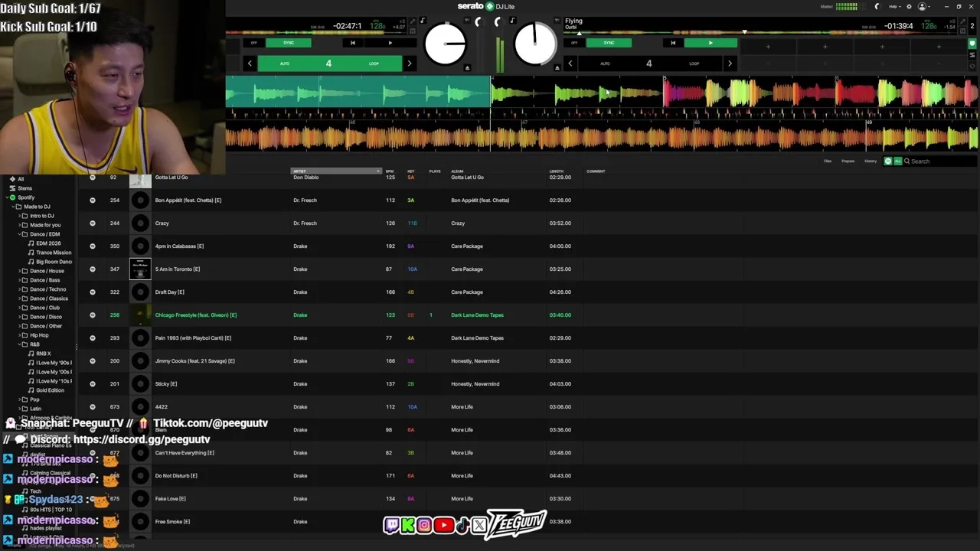Select track Jimmy Cooks (feat. 21 Savage)

pyautogui.click(x=194, y=361)
